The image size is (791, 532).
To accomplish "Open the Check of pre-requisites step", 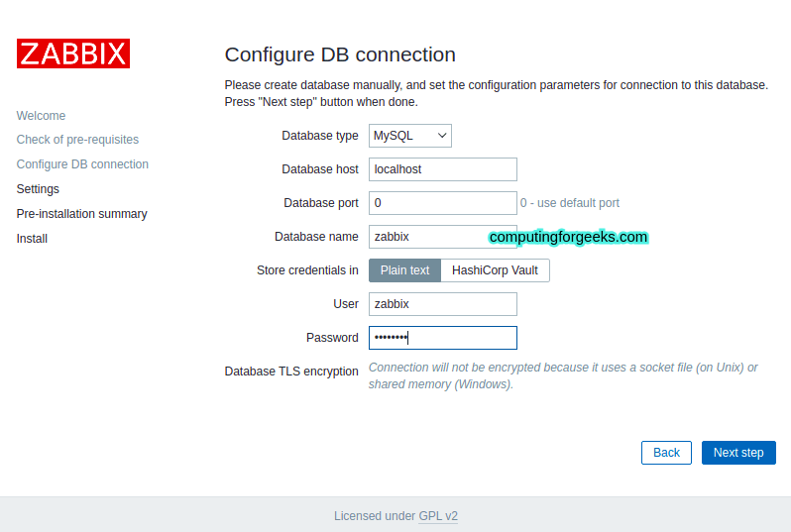I will [x=77, y=140].
